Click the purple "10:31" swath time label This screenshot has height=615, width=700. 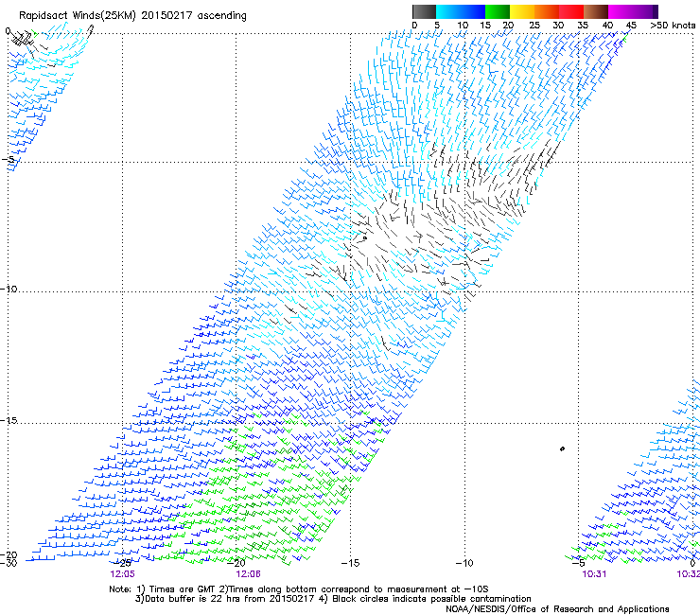tap(594, 574)
